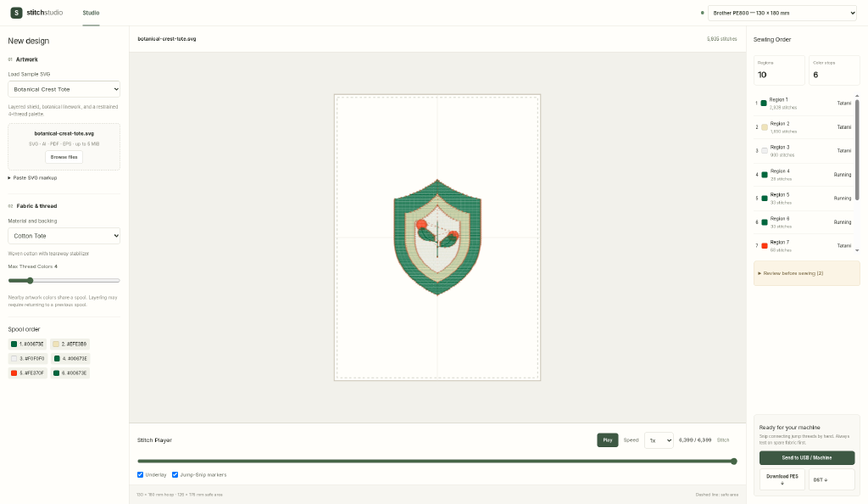Viewport: 868px width, 504px height.
Task: Click the 6,399 / 6,399 stitch counter
Action: pos(695,440)
